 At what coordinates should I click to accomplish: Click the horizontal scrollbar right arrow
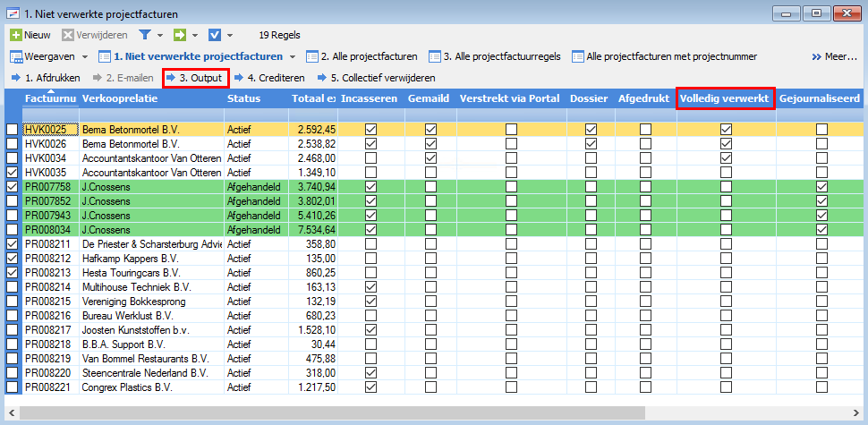pyautogui.click(x=856, y=413)
